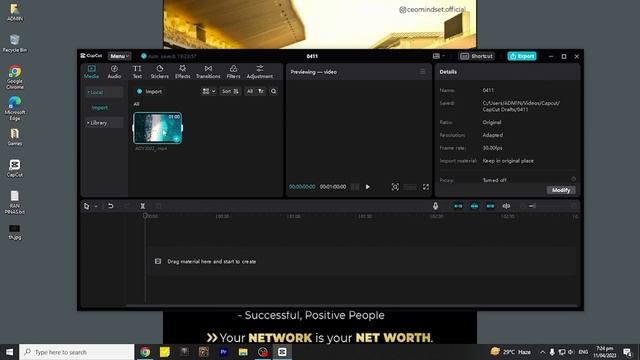
Task: Click CapCut icon in the taskbar
Action: (x=282, y=352)
